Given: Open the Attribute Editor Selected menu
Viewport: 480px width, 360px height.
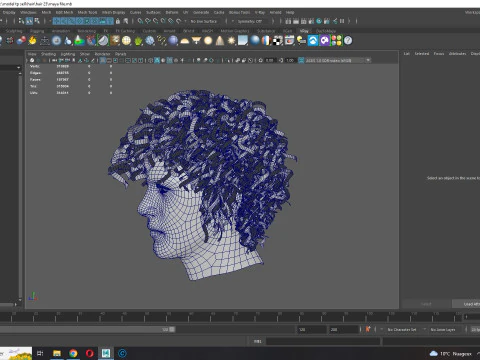Looking at the screenshot, I should (x=422, y=53).
